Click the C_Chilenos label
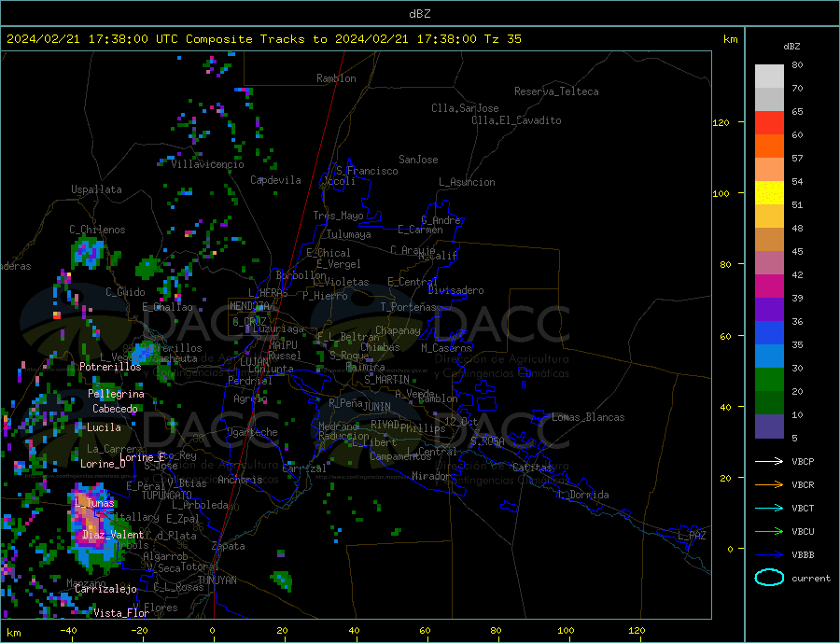 pyautogui.click(x=97, y=230)
